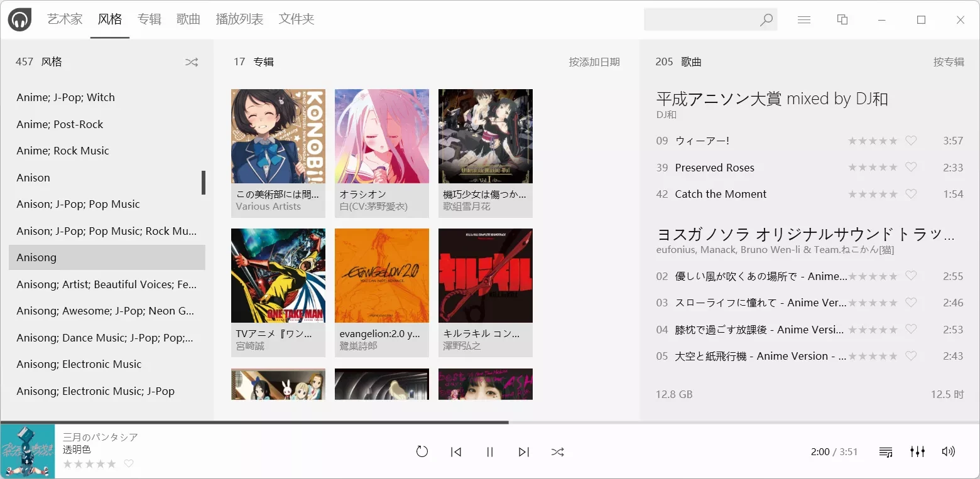Click the headphone app logo
Image resolution: width=980 pixels, height=479 pixels.
19,19
